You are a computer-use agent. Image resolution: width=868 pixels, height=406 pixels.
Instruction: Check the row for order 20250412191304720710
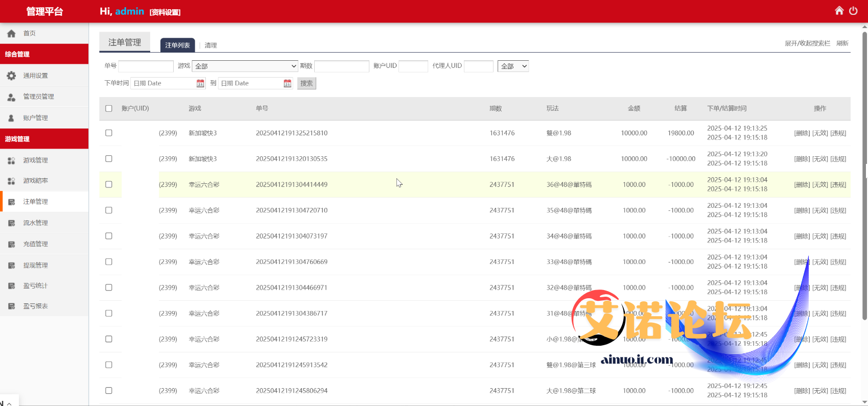coord(109,210)
